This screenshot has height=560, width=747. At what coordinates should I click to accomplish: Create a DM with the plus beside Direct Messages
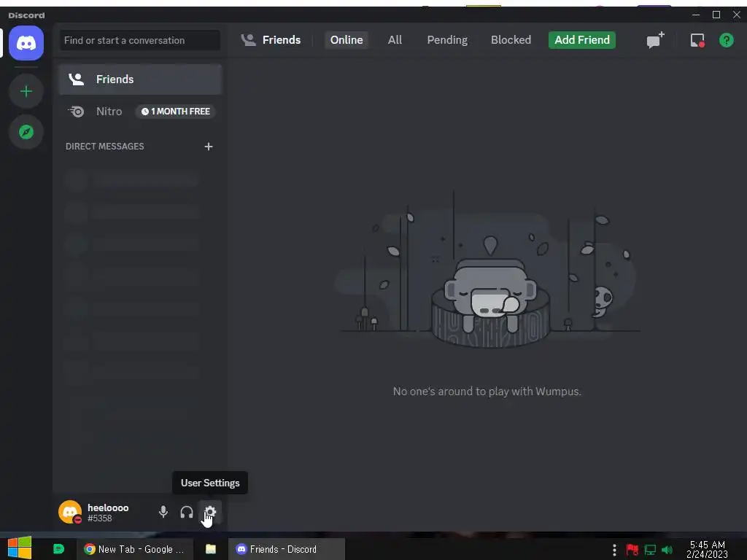click(208, 147)
